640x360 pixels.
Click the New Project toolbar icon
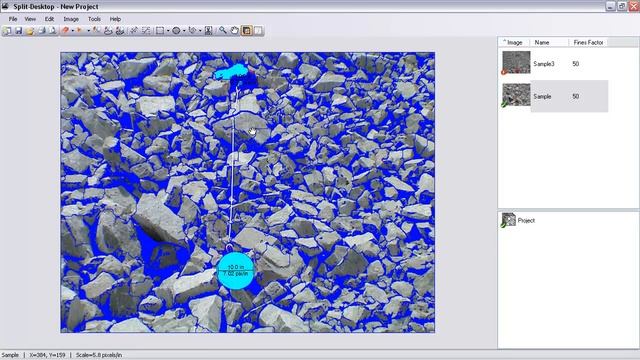(x=7, y=31)
